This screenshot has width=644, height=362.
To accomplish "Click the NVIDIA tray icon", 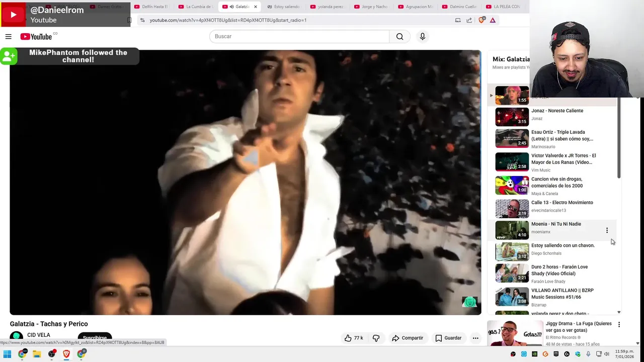I will (x=534, y=354).
